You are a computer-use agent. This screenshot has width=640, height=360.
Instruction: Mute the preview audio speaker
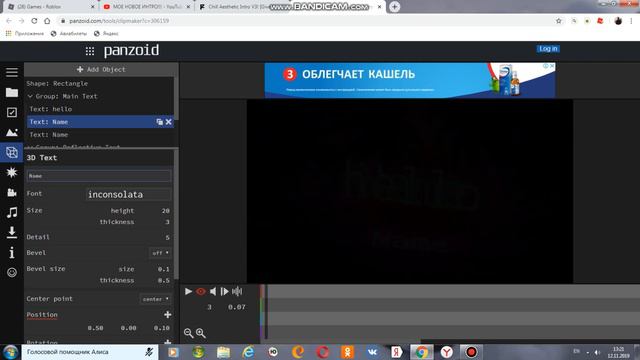point(213,291)
